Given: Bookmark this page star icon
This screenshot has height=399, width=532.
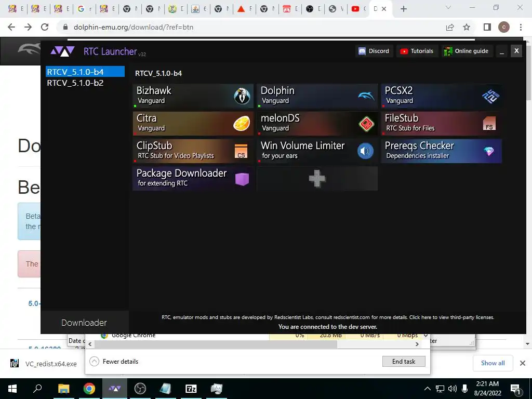Looking at the screenshot, I should [x=467, y=27].
